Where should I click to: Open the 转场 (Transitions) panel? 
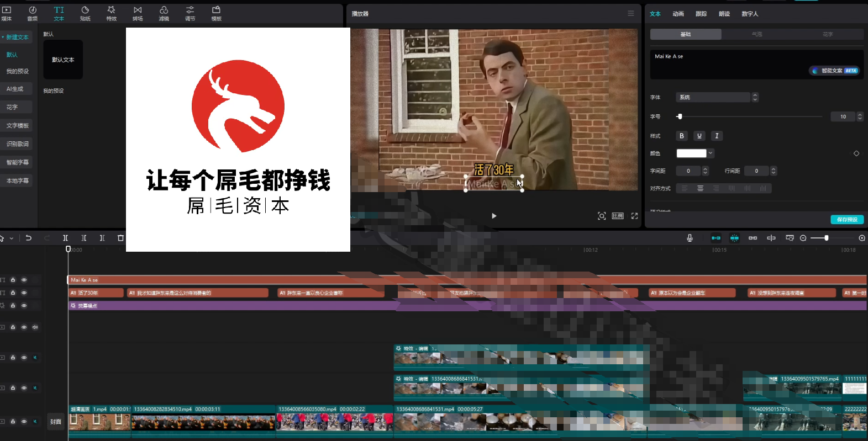coord(138,13)
